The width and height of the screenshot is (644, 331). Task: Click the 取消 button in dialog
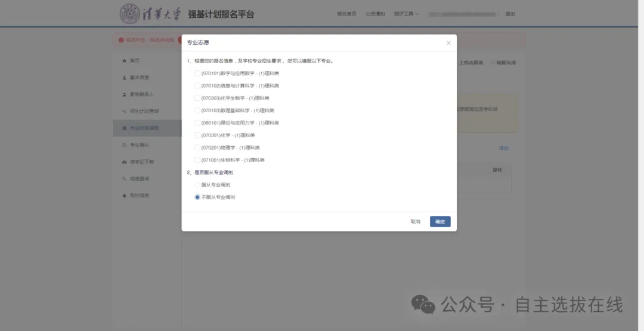[x=415, y=222]
